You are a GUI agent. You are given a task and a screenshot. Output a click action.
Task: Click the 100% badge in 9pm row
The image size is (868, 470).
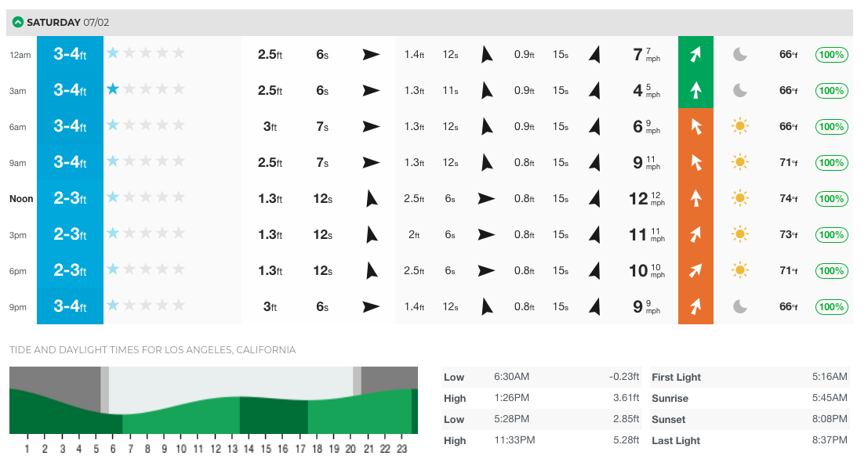click(832, 306)
